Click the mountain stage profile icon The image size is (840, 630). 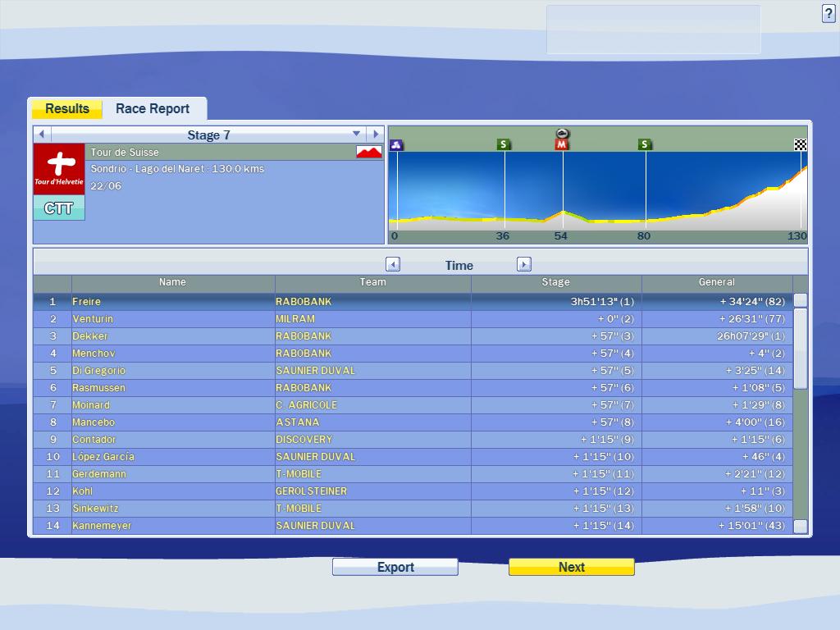tap(369, 152)
